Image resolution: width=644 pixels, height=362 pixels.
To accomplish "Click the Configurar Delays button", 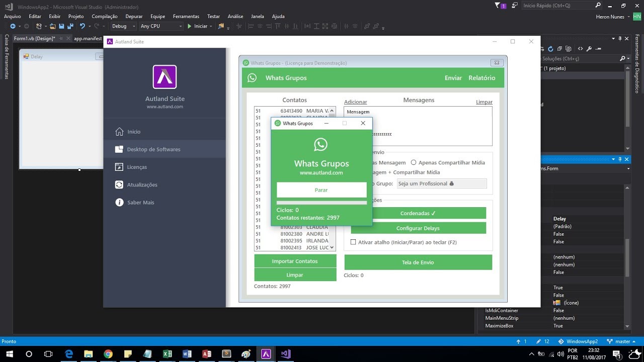I will [x=418, y=228].
